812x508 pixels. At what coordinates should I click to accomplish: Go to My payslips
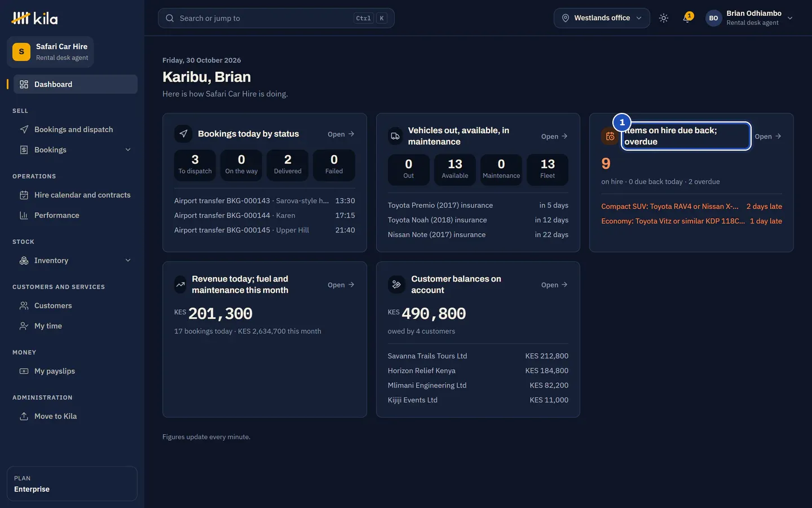coord(76,371)
